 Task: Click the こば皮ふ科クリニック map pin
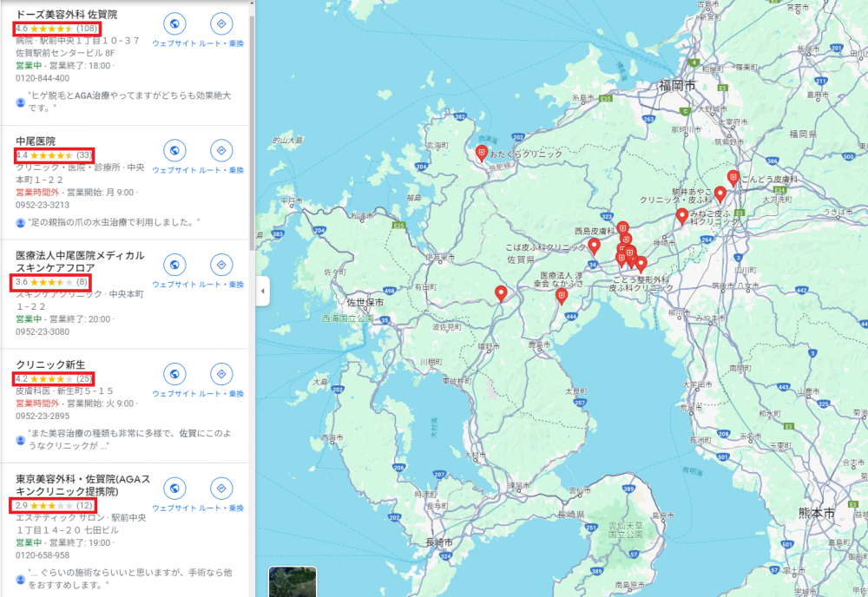(x=594, y=246)
